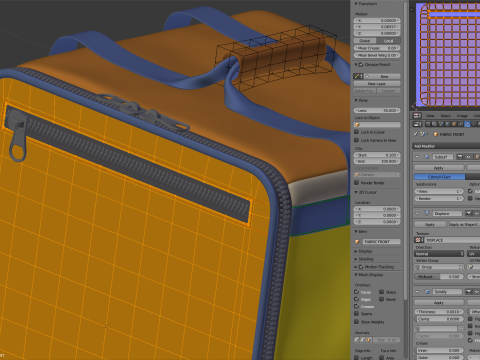
Task: Enable the Sharp overlay checkbox
Action: tap(381, 292)
